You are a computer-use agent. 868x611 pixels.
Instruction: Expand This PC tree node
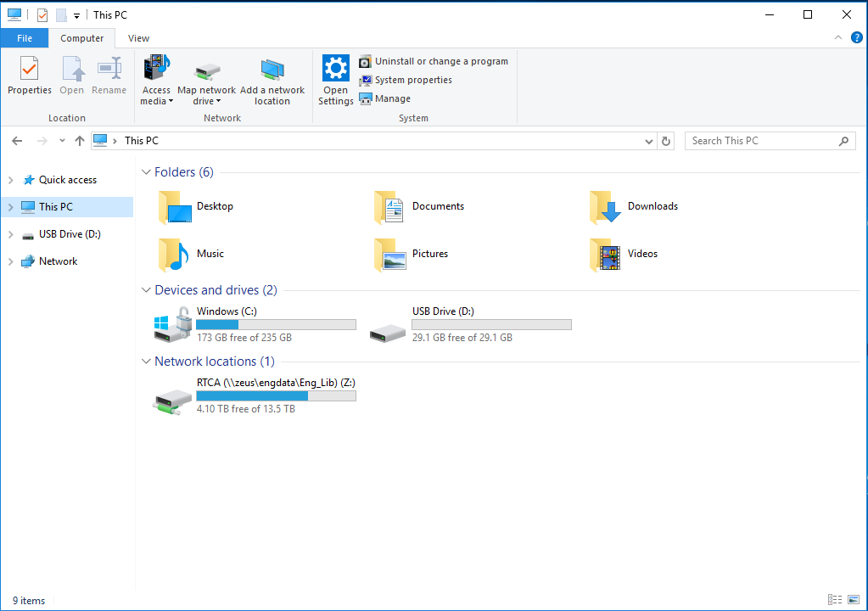pyautogui.click(x=10, y=207)
